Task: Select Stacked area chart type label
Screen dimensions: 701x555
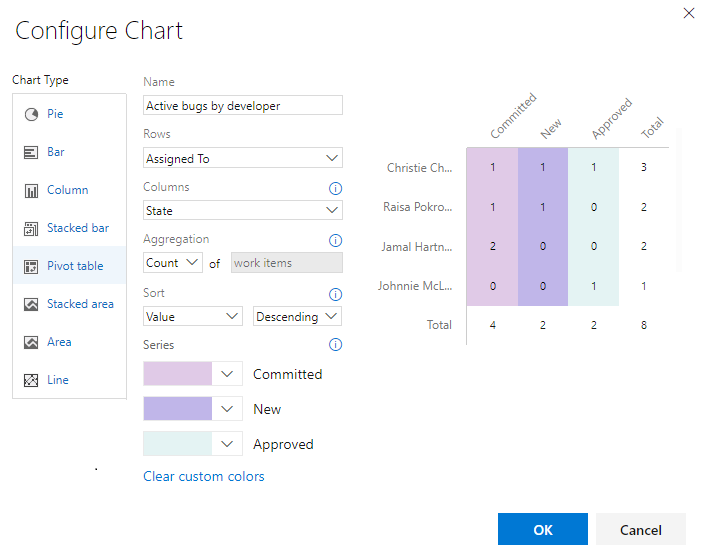Action: pos(80,304)
